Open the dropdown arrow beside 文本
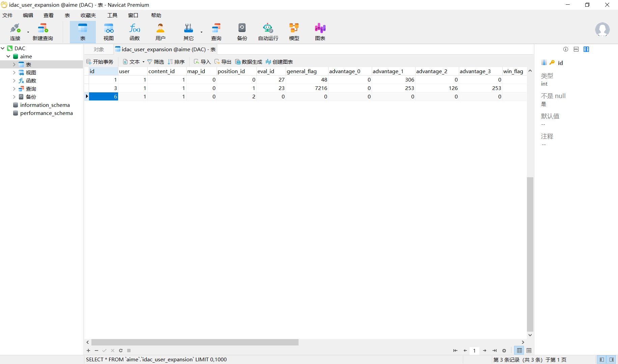Viewport: 618px width, 364px height. [143, 62]
